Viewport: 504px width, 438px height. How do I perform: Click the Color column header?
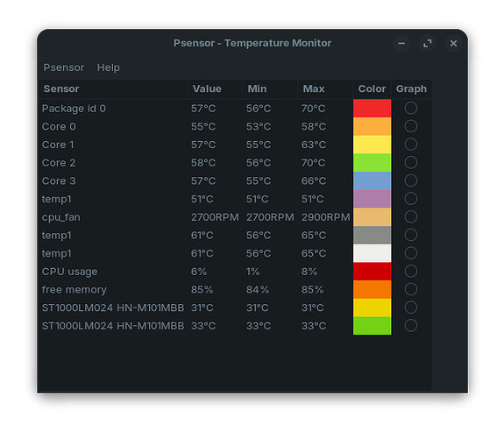click(x=372, y=88)
